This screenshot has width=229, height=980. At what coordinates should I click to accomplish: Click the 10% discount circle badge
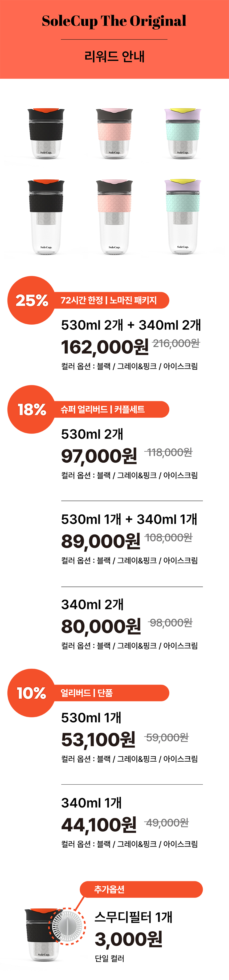31,693
